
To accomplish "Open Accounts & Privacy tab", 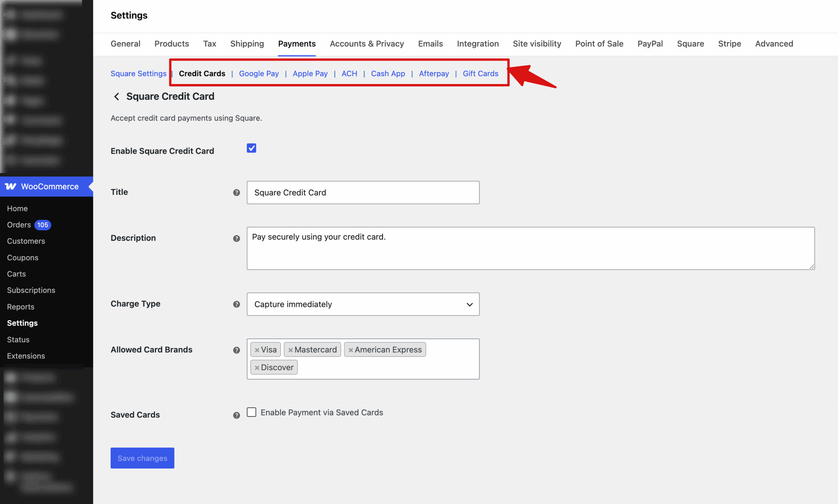I will pyautogui.click(x=367, y=44).
